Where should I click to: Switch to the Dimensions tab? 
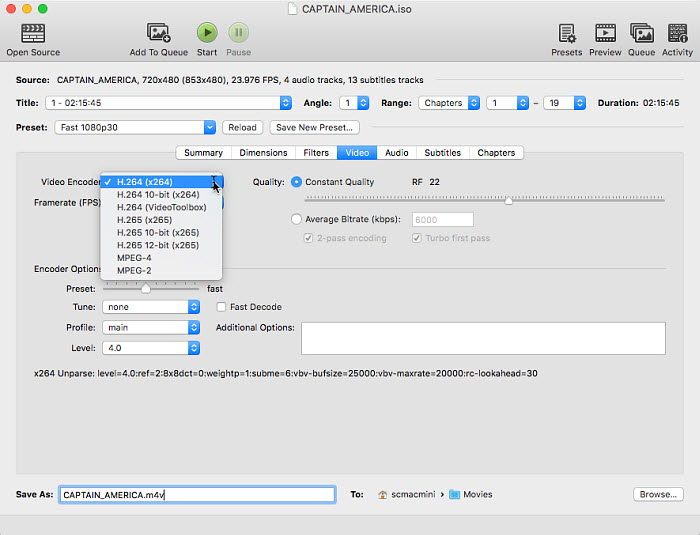(263, 153)
